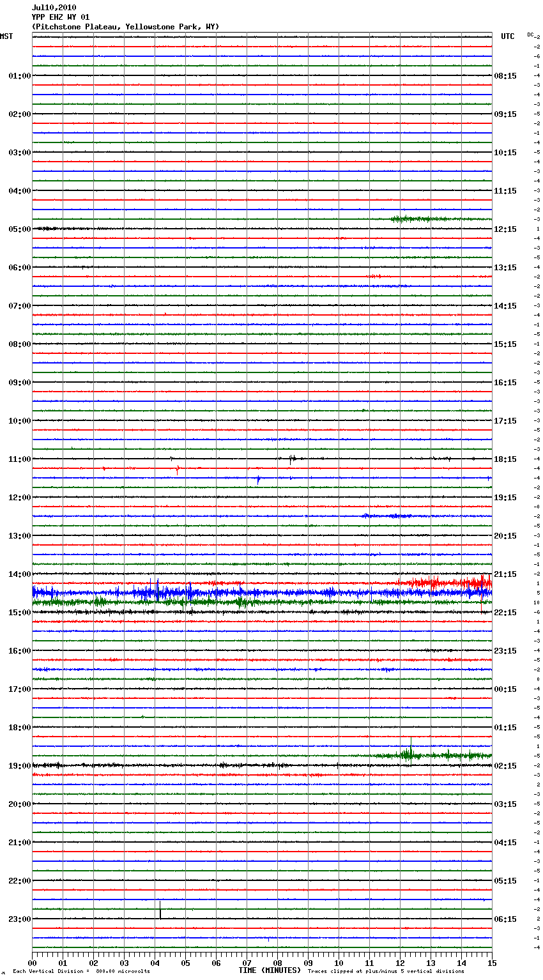Screen dimensions: 543x980
Task: Click the "16:15" UTC time label
Action: tap(505, 383)
